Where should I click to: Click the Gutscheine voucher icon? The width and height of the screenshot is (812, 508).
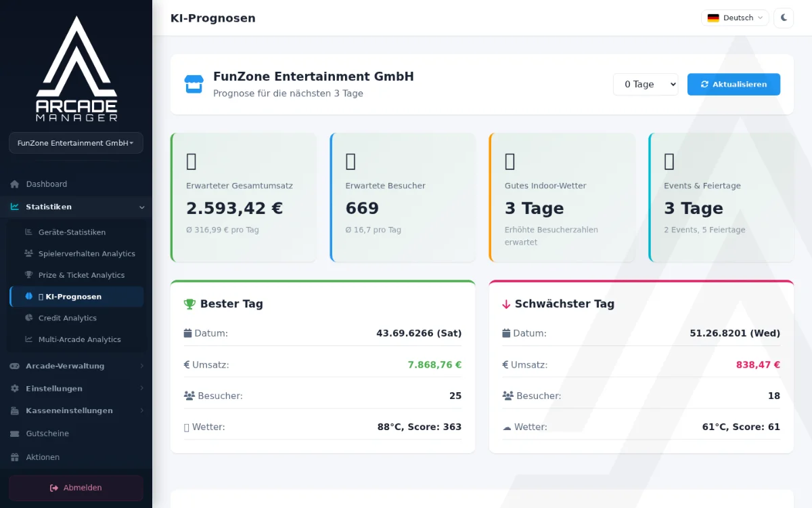(x=14, y=433)
